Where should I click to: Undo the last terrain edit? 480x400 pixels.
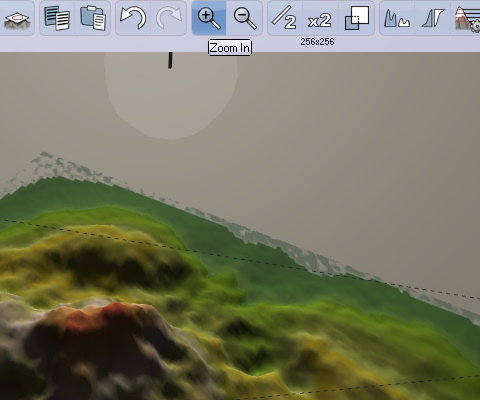click(133, 18)
